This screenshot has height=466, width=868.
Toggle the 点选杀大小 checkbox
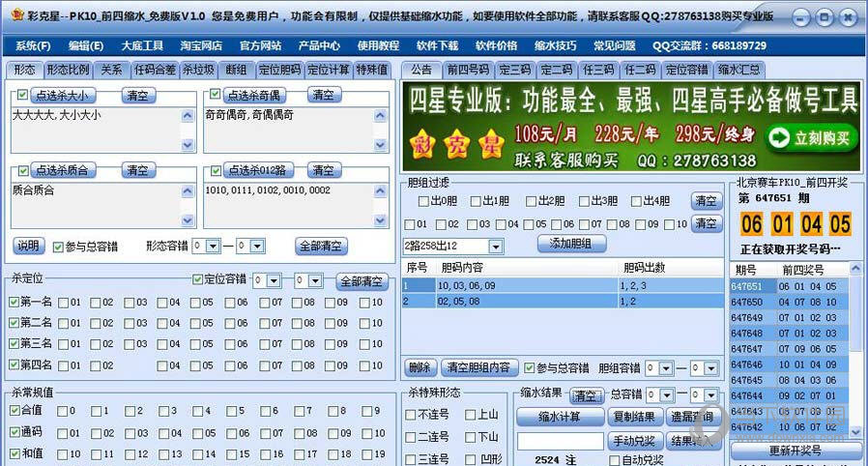[x=22, y=95]
